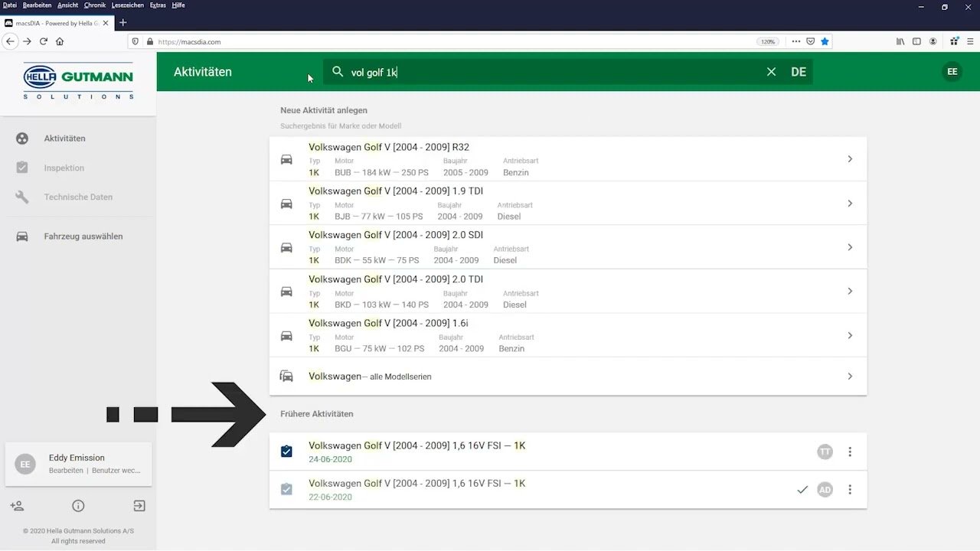
Task: Click the logout icon in sidebar
Action: (139, 506)
